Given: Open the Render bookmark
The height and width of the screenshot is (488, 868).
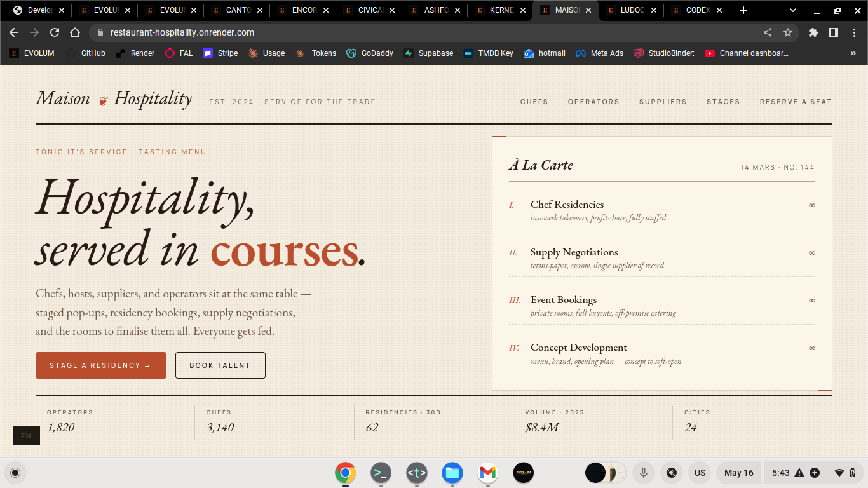Looking at the screenshot, I should [135, 53].
